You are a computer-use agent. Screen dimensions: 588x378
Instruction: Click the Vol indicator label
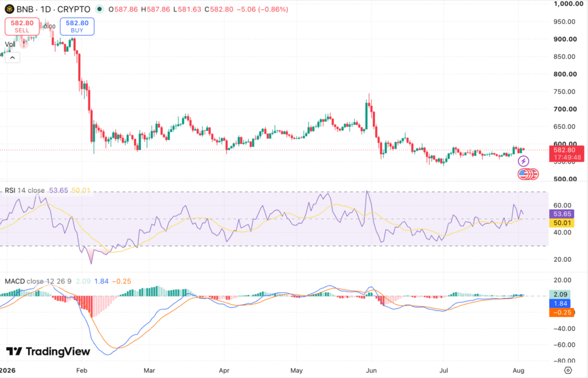click(x=10, y=44)
